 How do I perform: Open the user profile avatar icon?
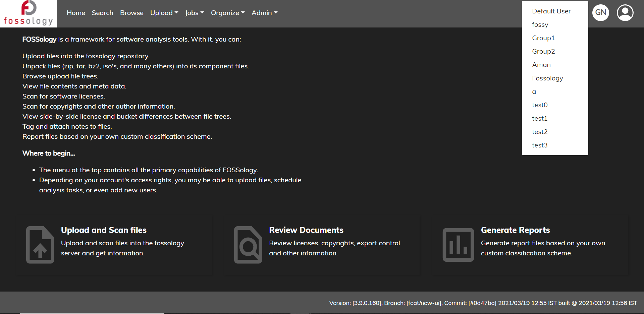pos(625,13)
